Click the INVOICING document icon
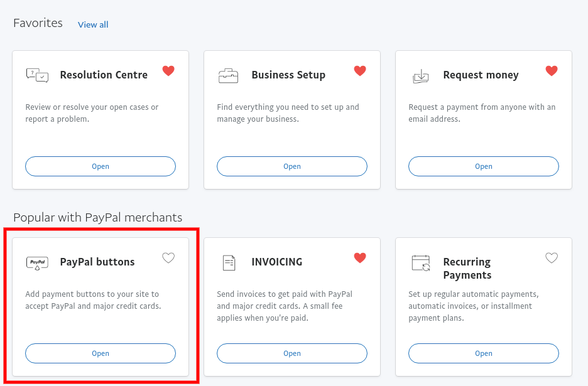The width and height of the screenshot is (588, 386). click(229, 263)
